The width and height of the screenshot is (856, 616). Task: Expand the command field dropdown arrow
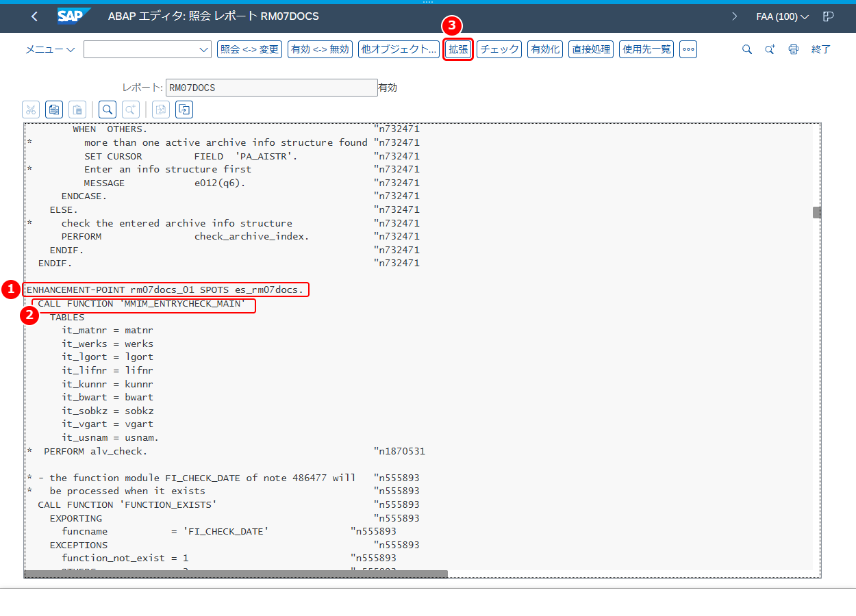click(204, 49)
